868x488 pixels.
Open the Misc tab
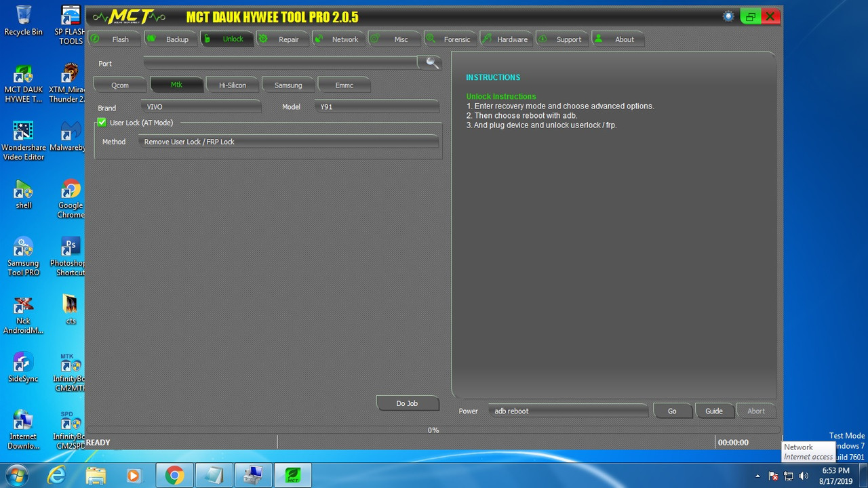coord(394,39)
